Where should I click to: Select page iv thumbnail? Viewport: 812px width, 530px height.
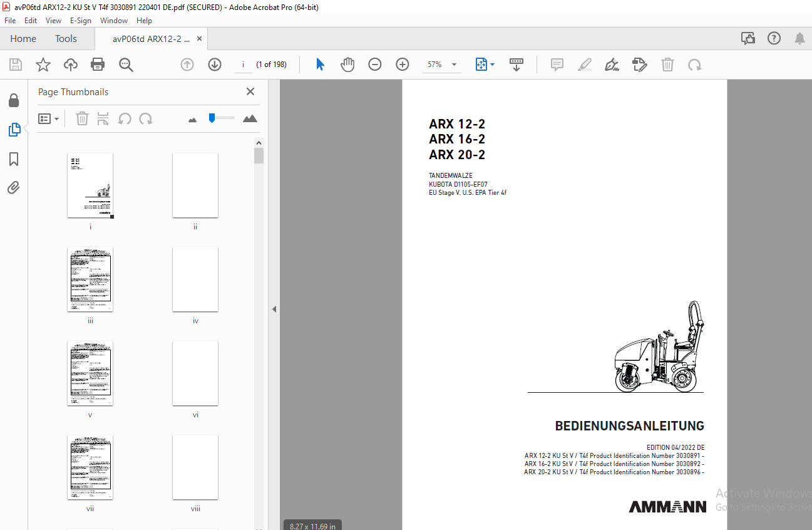point(195,279)
